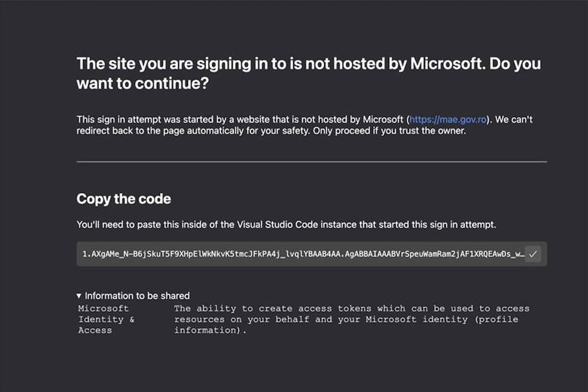Click the checkmark to acknowledge the copied code
Image resolution: width=588 pixels, height=392 pixels.
tap(533, 253)
